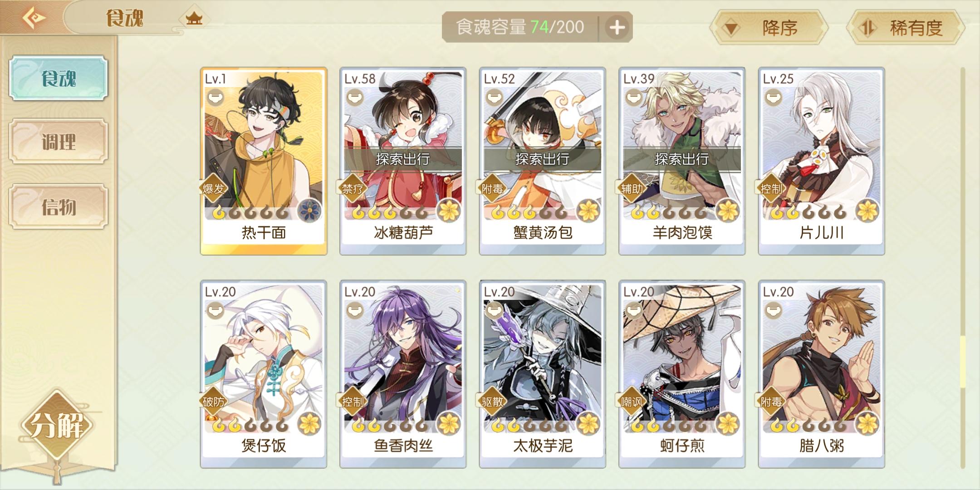The image size is (980, 490).
Task: Open the 稀有度 sort dropdown
Action: pyautogui.click(x=906, y=28)
